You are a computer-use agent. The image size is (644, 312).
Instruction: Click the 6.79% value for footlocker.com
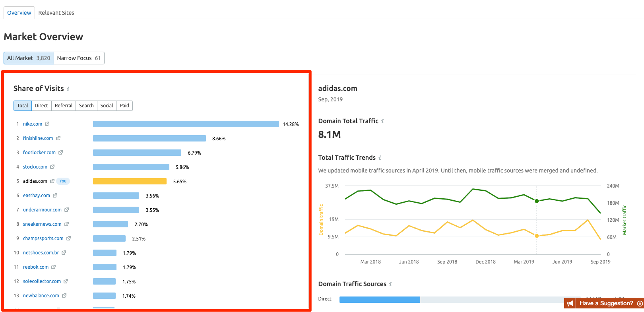tap(194, 153)
